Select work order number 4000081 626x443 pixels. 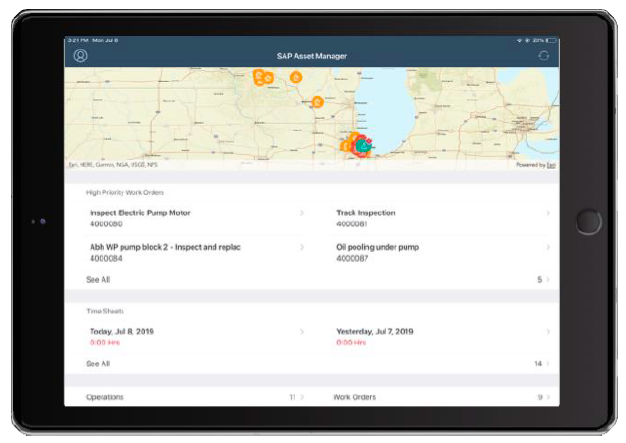pos(352,224)
